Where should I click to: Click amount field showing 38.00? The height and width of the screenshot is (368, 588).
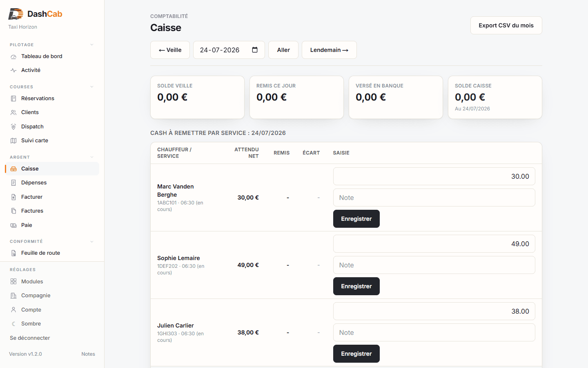[x=434, y=311]
